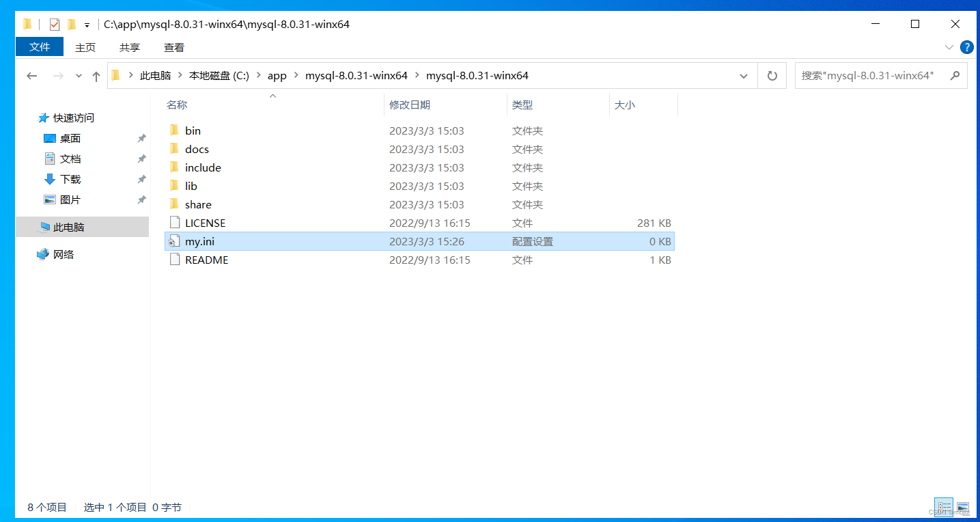
Task: Click the search magnifier icon
Action: pos(955,75)
